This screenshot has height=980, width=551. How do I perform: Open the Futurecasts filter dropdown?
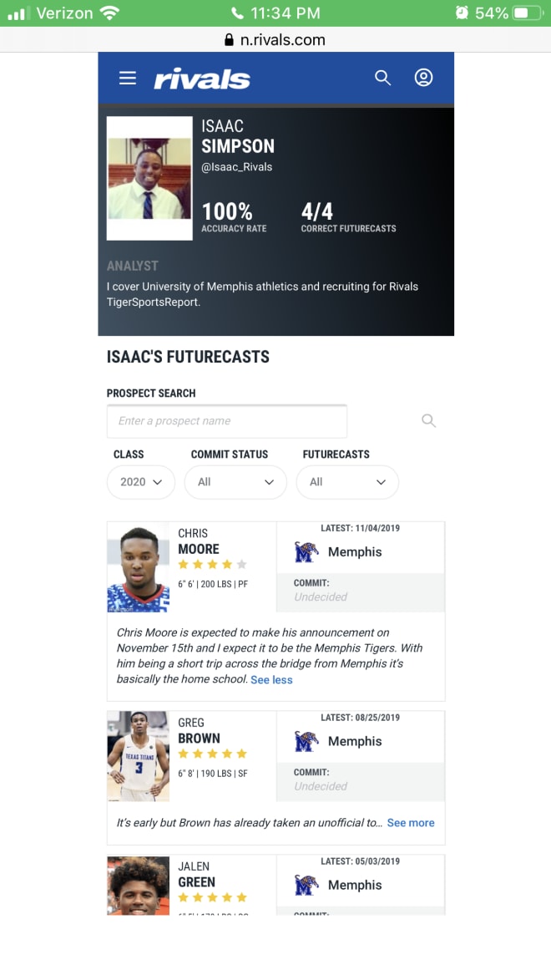(347, 482)
